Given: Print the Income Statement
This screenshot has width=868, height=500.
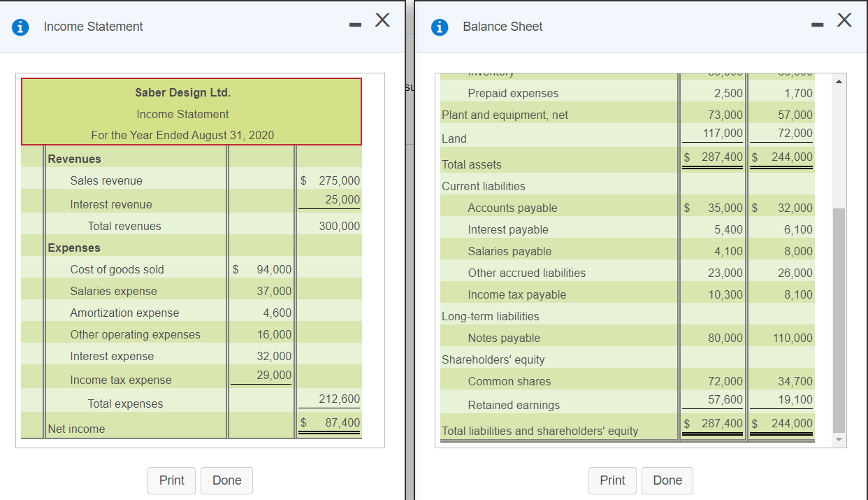Looking at the screenshot, I should (x=171, y=480).
